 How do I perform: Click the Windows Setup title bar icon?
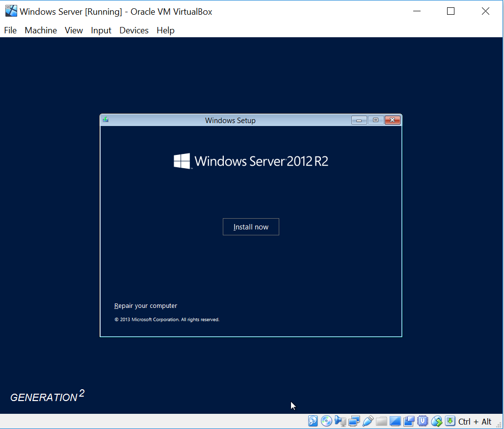coord(106,120)
